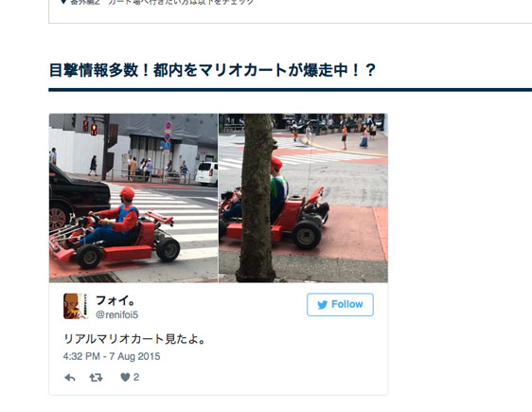Open the 4:32 PM - 7 Aug 2015 timestamp

click(x=112, y=356)
